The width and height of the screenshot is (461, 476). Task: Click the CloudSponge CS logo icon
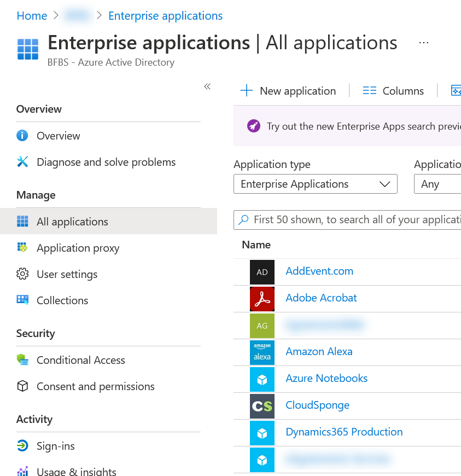pos(262,406)
